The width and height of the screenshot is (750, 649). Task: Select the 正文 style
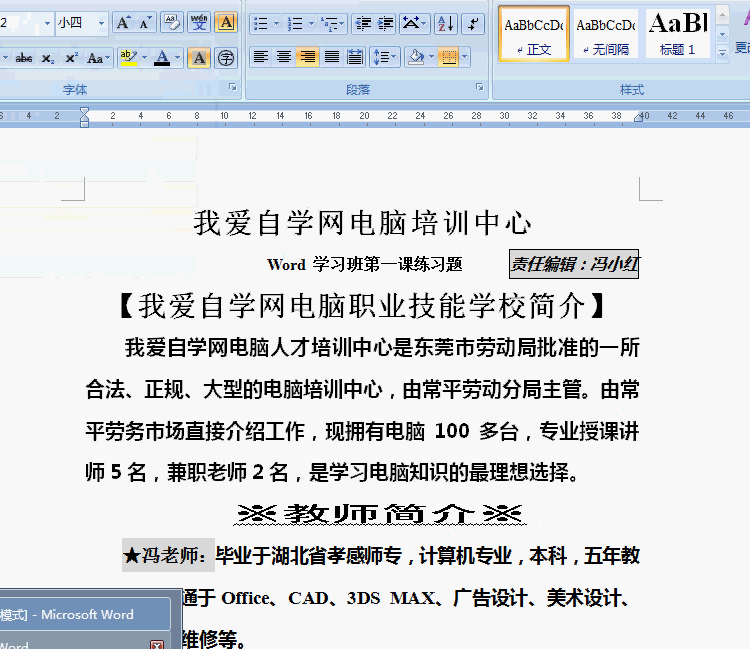[534, 33]
